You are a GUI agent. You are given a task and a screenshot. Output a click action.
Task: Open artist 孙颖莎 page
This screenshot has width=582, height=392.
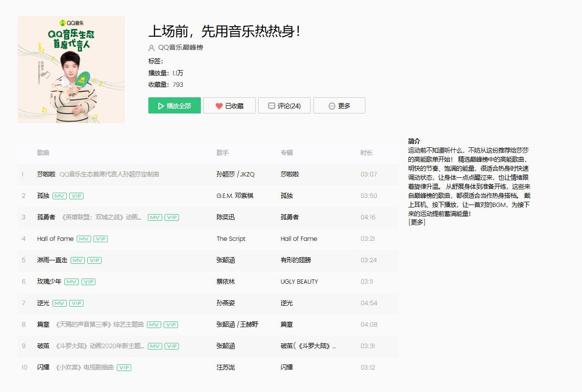(x=226, y=175)
